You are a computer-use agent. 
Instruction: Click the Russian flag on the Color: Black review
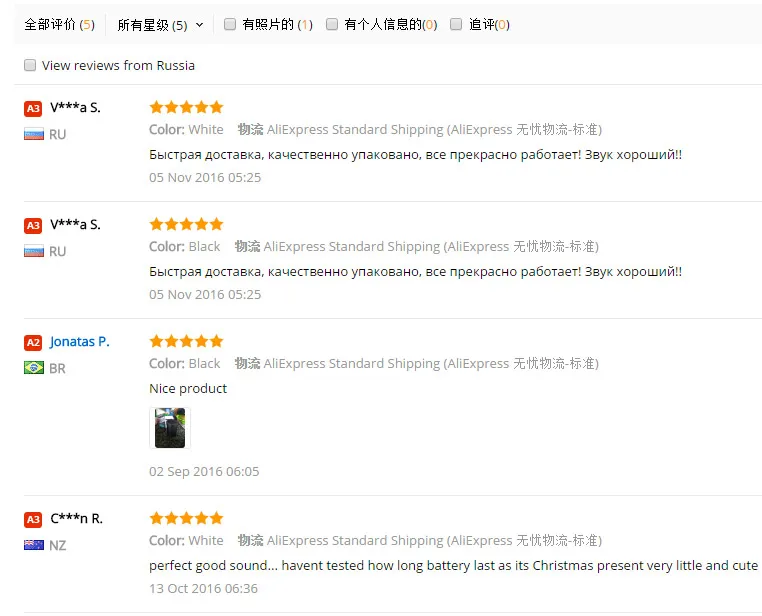tap(33, 251)
